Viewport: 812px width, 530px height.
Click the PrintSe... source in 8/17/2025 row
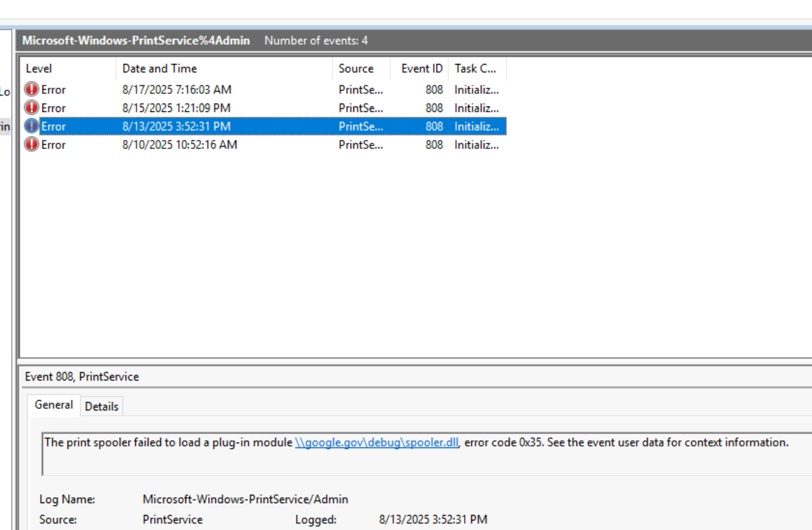click(x=361, y=90)
